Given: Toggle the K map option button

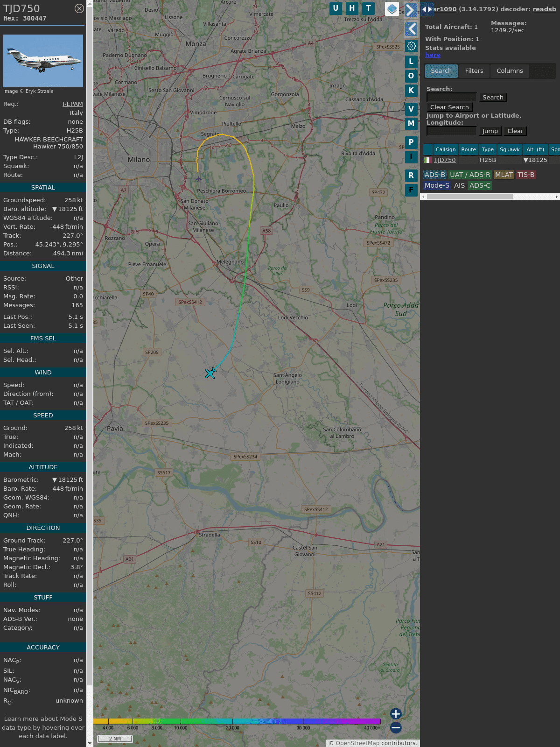Looking at the screenshot, I should click(411, 91).
